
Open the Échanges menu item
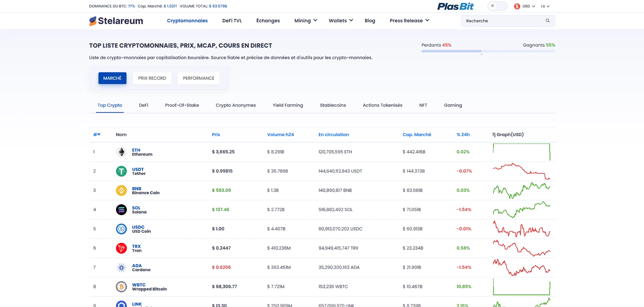268,20
